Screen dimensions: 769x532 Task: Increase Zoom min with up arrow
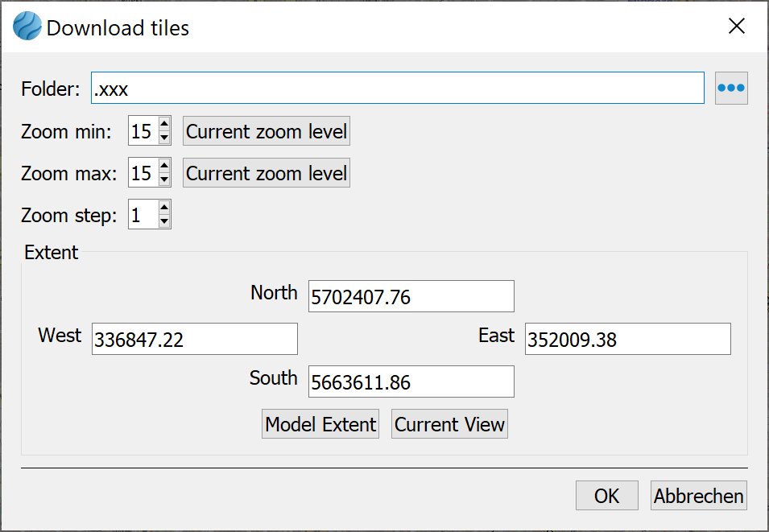point(164,125)
